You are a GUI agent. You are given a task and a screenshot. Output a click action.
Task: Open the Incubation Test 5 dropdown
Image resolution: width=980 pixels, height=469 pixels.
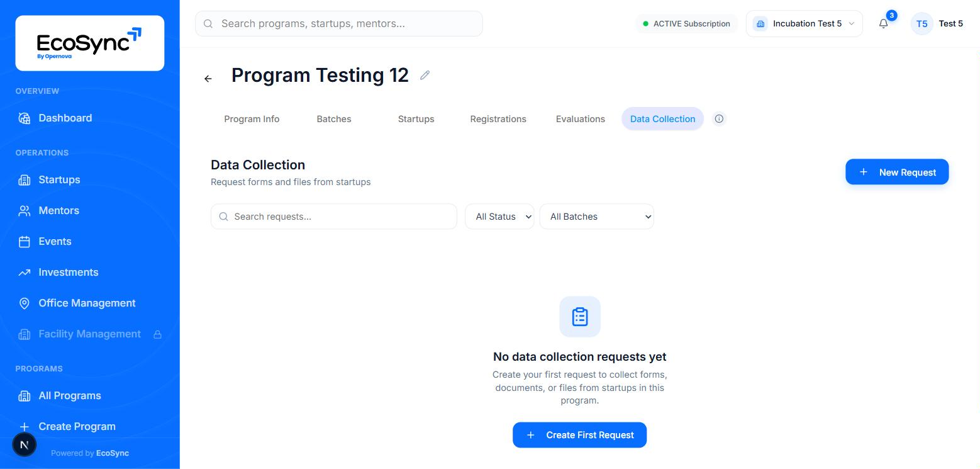pyautogui.click(x=804, y=24)
